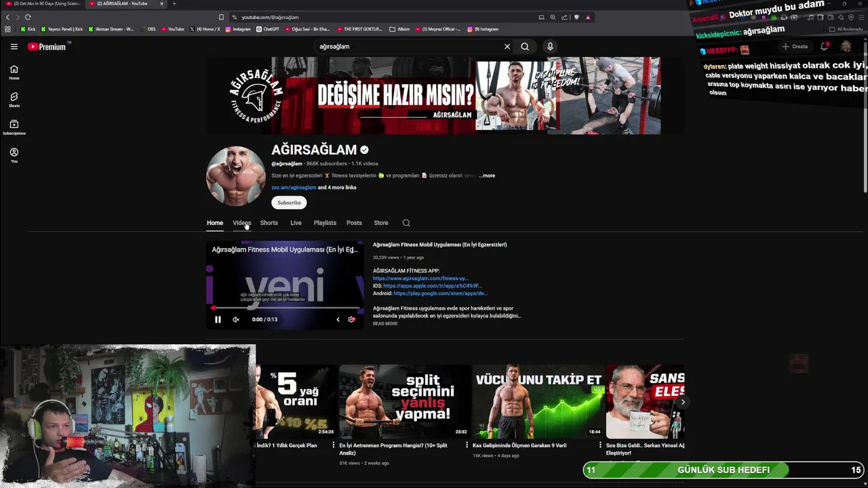Click READ MORE under trailer description
This screenshot has width=868, height=488.
(x=385, y=324)
